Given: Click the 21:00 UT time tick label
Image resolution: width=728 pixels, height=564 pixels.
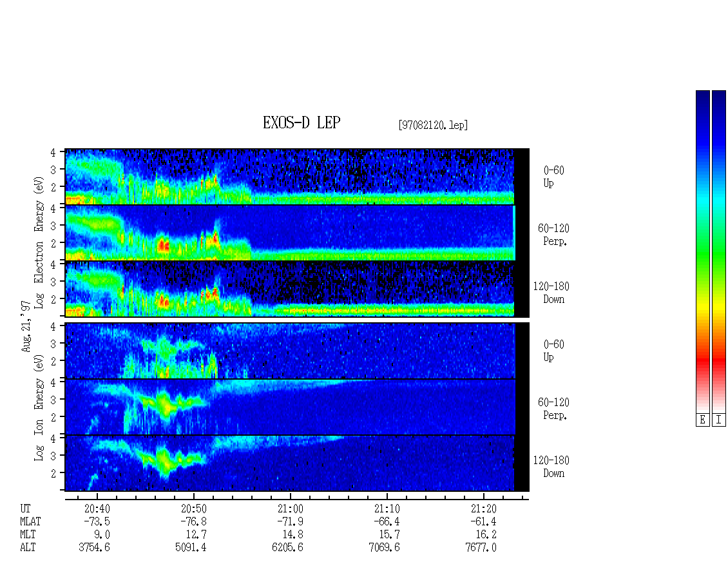Looking at the screenshot, I should (290, 509).
